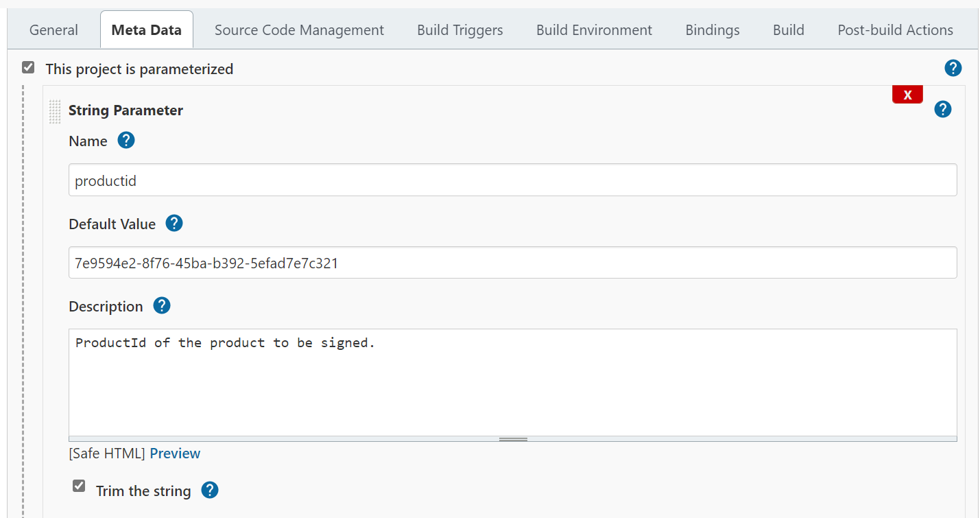
Task: Open the Bindings tab
Action: (x=713, y=30)
